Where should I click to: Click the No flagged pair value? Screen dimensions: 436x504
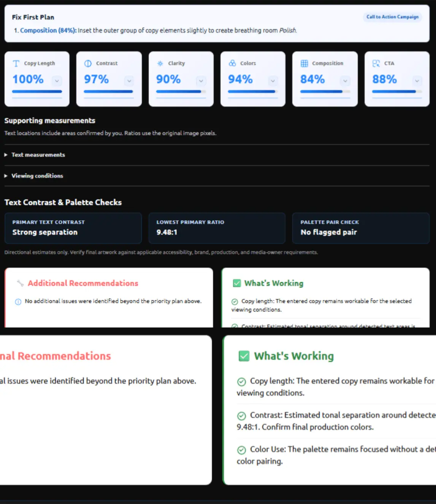328,232
